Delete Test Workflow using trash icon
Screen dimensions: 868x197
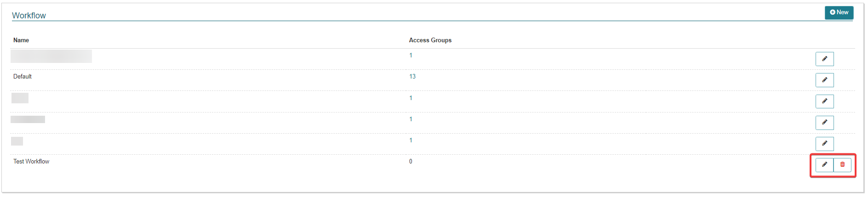pos(842,164)
